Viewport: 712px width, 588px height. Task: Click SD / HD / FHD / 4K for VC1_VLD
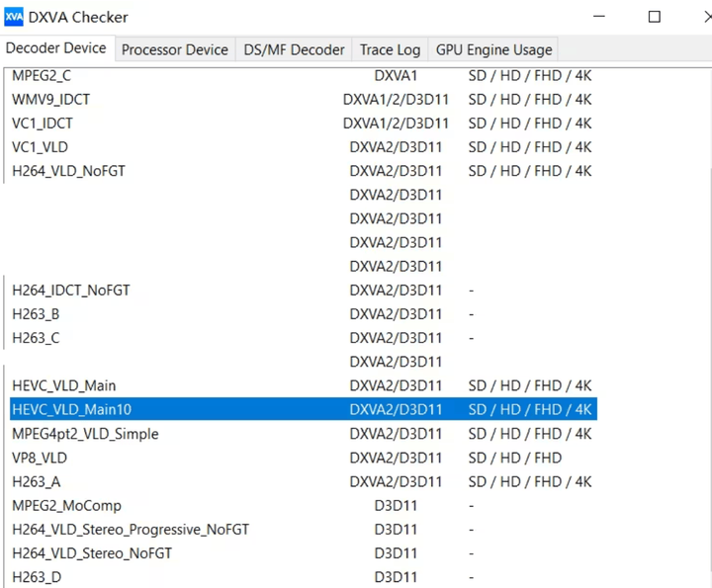(x=530, y=147)
